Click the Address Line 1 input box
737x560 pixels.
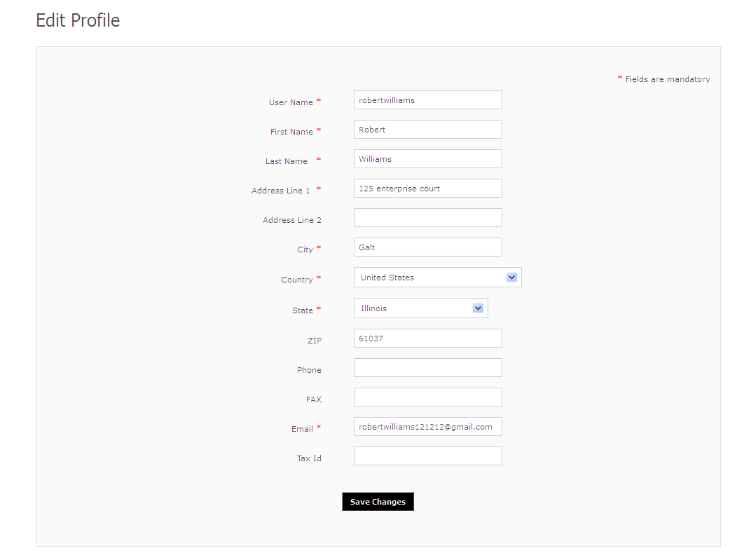427,189
